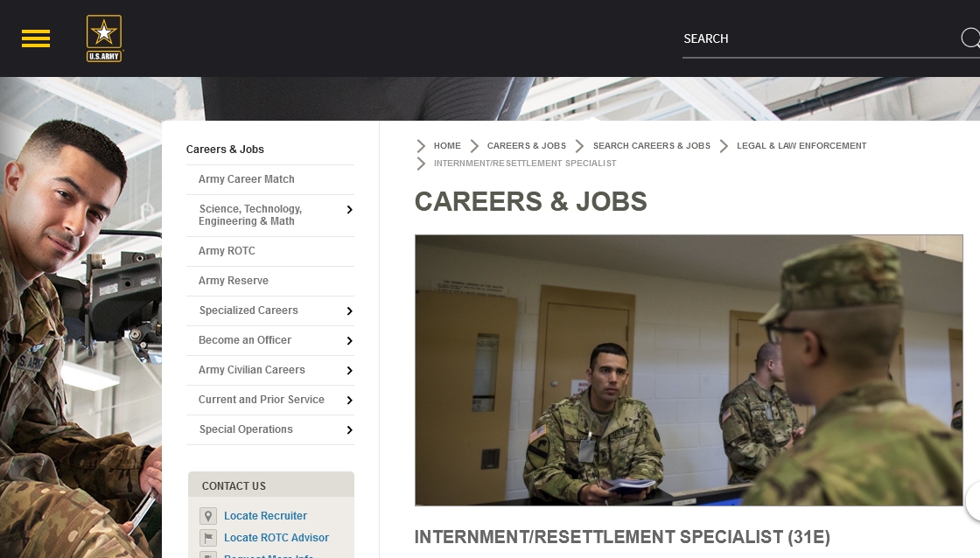Select Specialized Careers in sidebar

pyautogui.click(x=248, y=310)
